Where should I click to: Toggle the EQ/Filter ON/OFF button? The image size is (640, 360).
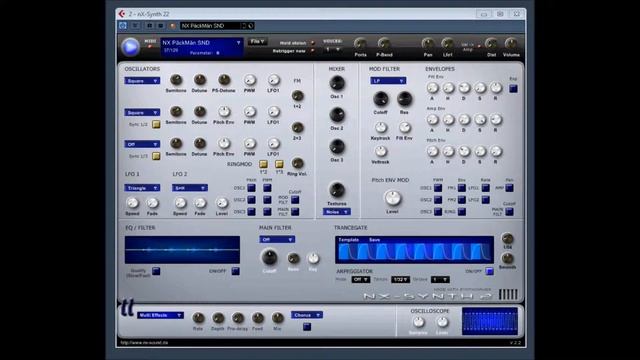[236, 271]
